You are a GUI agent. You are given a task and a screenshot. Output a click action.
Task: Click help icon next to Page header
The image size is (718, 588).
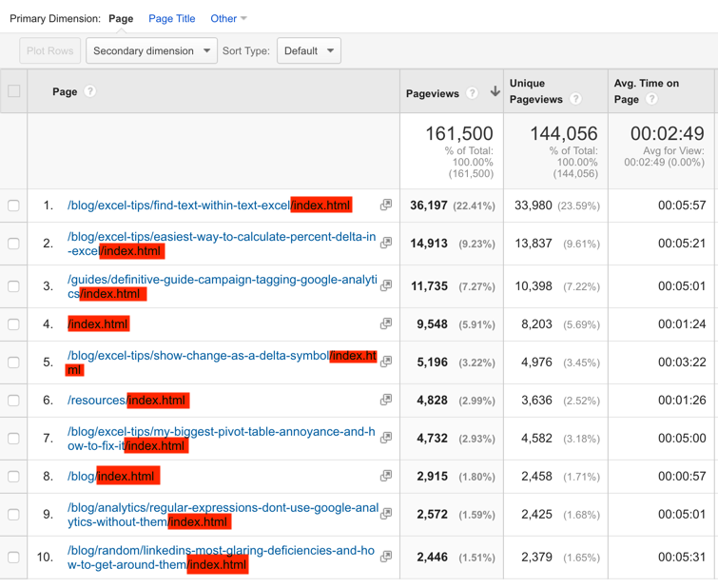[90, 92]
